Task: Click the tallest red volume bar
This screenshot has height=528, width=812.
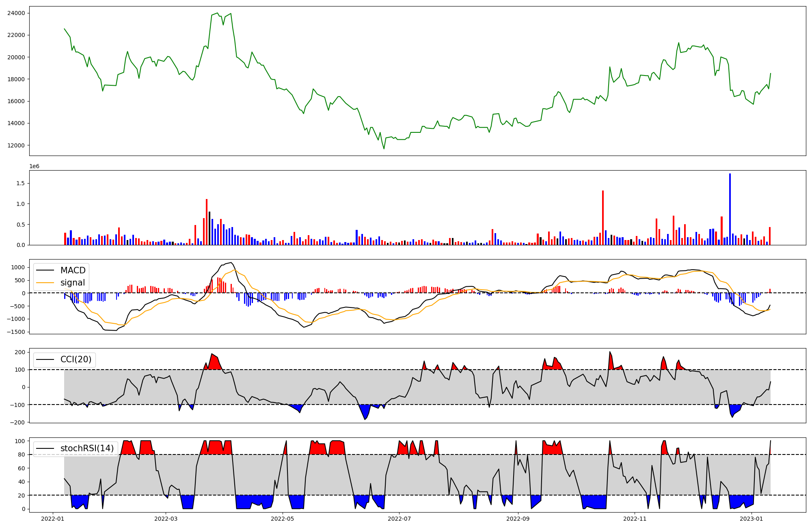Action: pos(603,217)
